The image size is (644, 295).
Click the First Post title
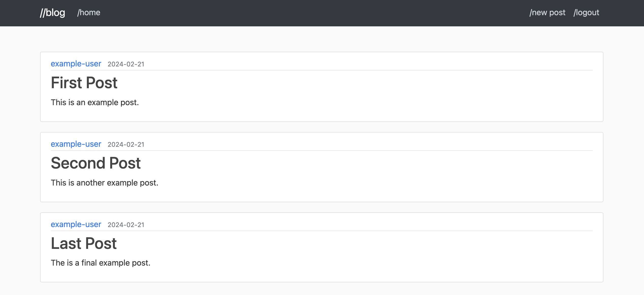(84, 82)
